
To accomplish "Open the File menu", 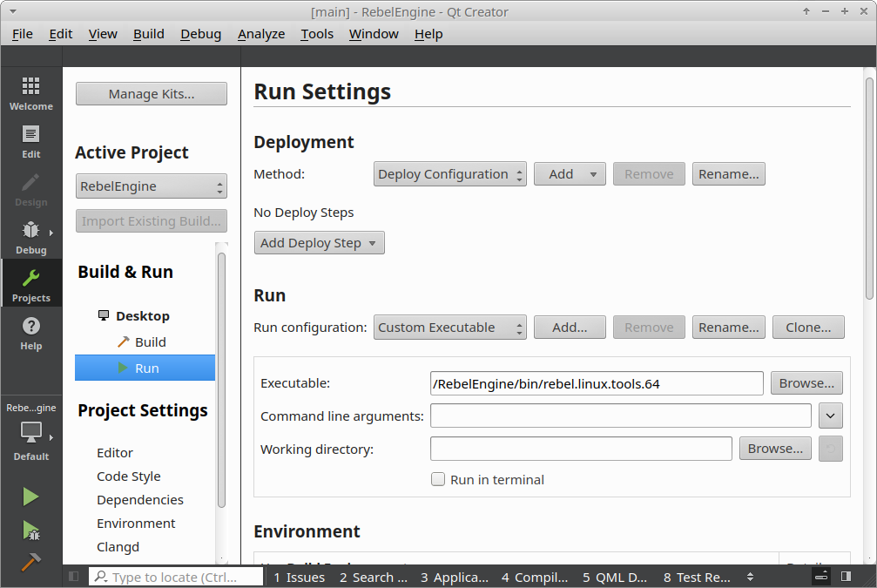I will (x=23, y=34).
